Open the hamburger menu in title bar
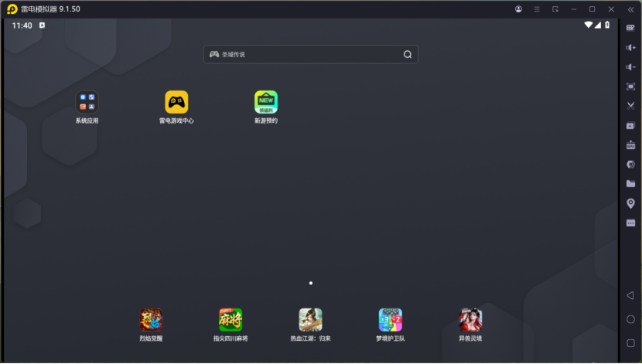 point(537,9)
